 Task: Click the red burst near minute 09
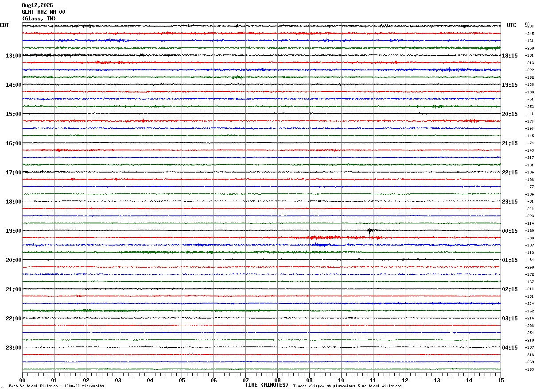pyautogui.click(x=326, y=238)
